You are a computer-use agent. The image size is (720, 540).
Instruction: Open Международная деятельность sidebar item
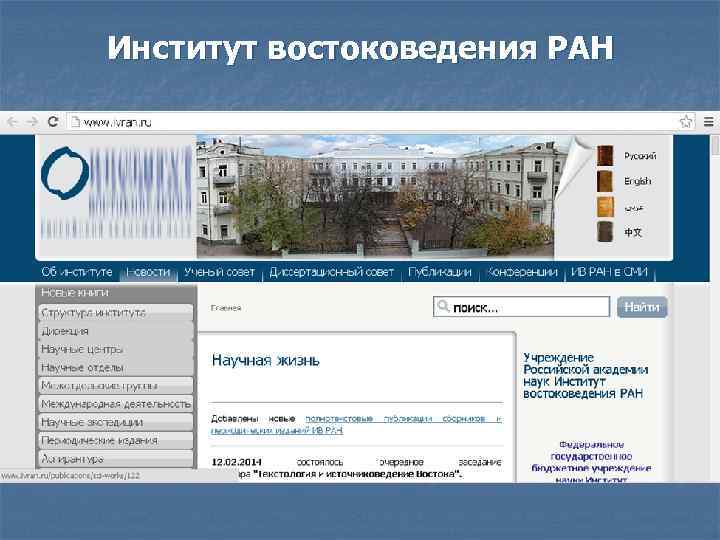(116, 404)
